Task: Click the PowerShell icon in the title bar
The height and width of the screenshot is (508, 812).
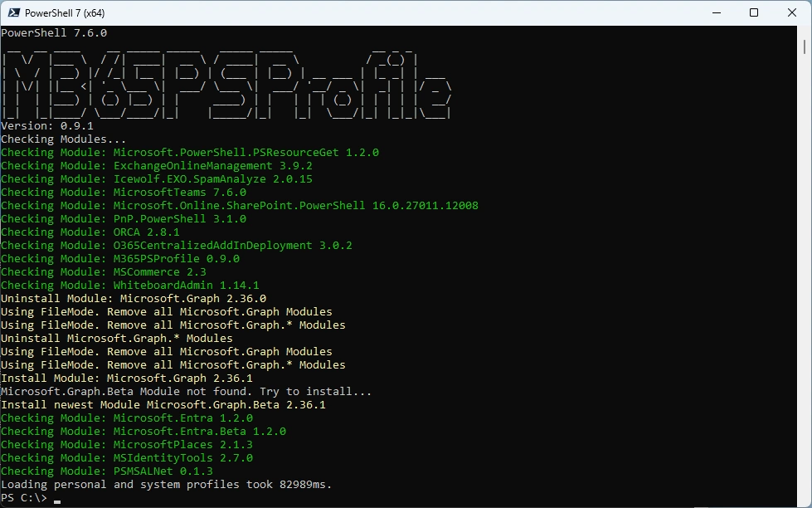Action: (12, 13)
